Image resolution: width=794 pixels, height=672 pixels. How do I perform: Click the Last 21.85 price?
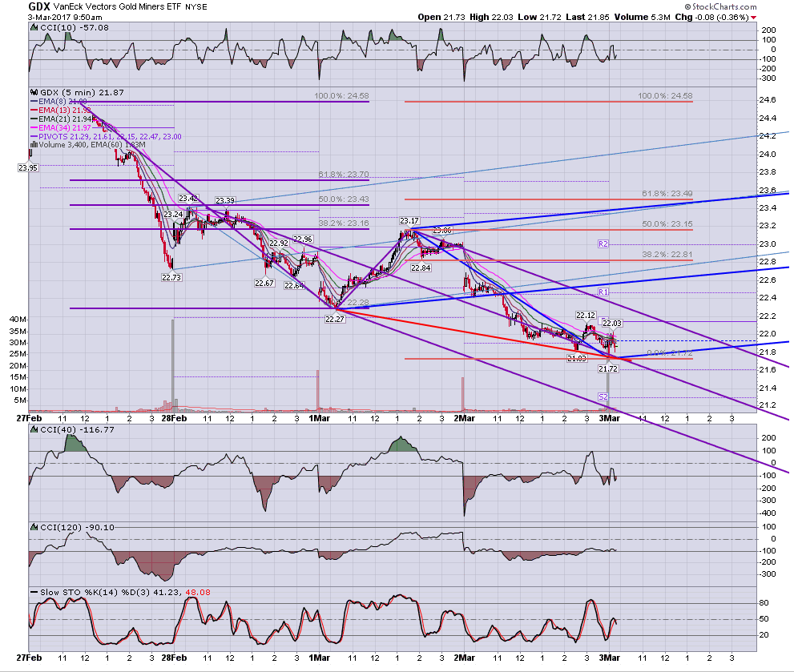click(x=587, y=17)
